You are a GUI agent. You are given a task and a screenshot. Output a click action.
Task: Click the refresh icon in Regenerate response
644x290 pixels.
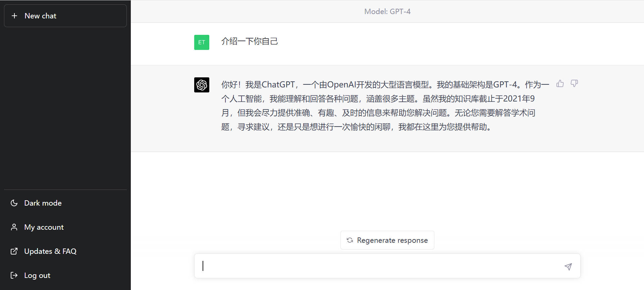[350, 240]
